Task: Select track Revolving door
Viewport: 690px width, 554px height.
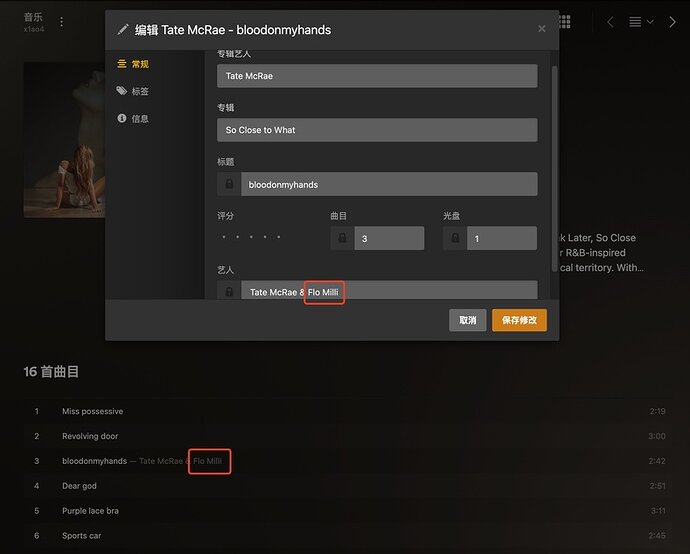Action: (348, 436)
